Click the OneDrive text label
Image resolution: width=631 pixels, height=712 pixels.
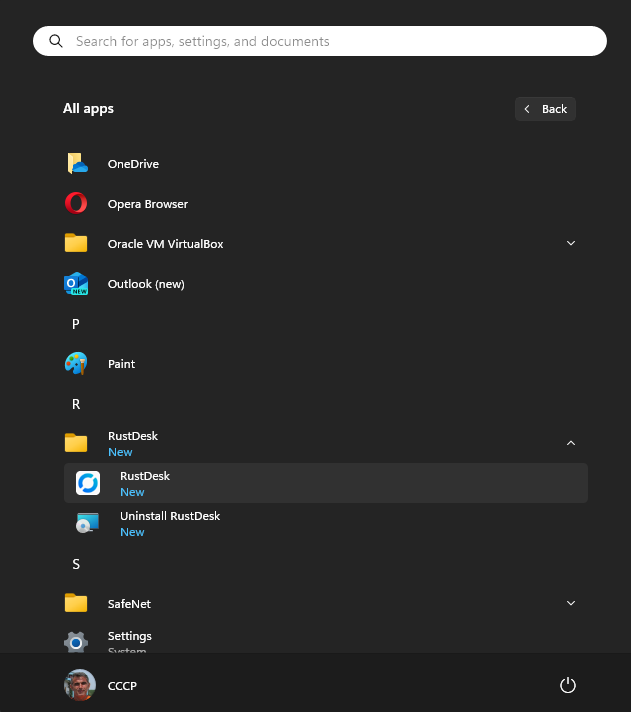(133, 164)
